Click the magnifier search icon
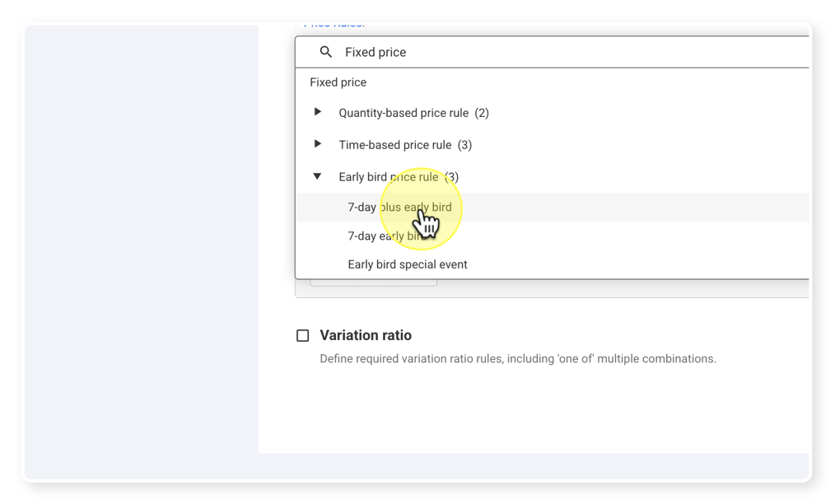Screen dimensions: 835x504 point(325,52)
